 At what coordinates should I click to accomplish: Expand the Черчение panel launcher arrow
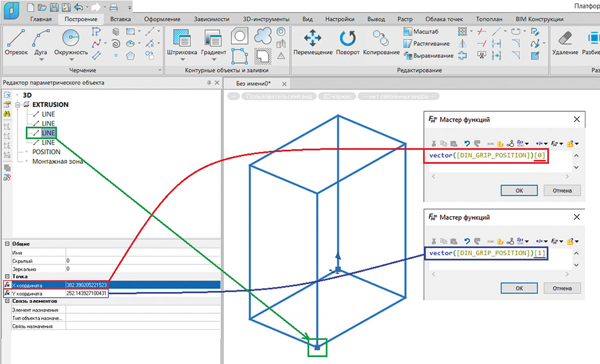coord(160,70)
